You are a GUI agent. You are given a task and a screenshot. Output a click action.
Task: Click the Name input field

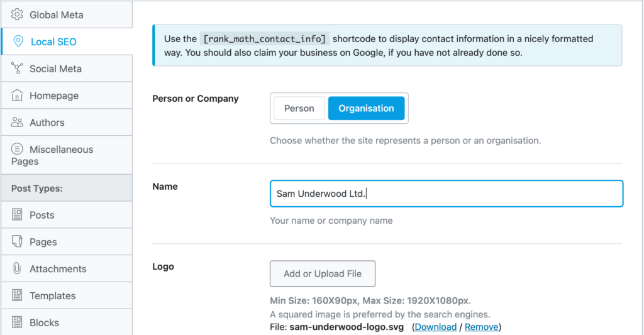(x=447, y=194)
